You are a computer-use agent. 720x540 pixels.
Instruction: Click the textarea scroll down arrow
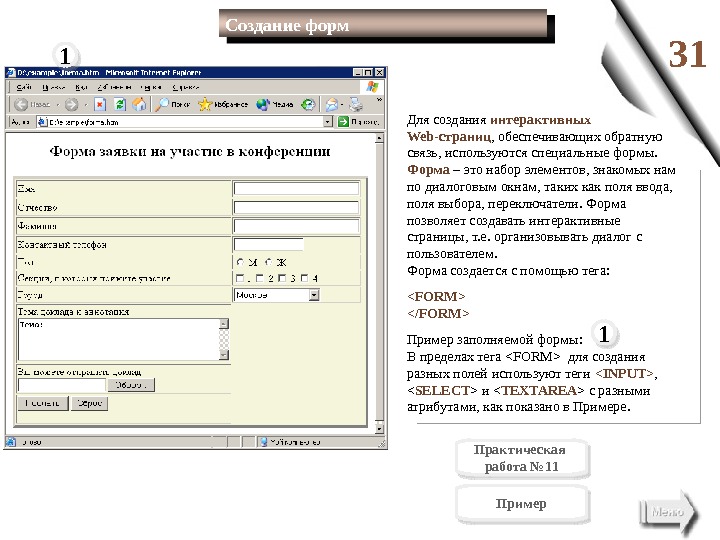[224, 355]
